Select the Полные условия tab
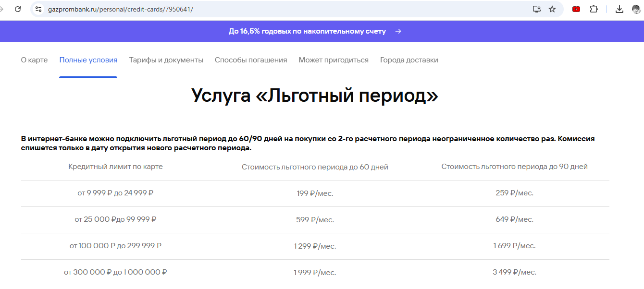 coord(88,60)
